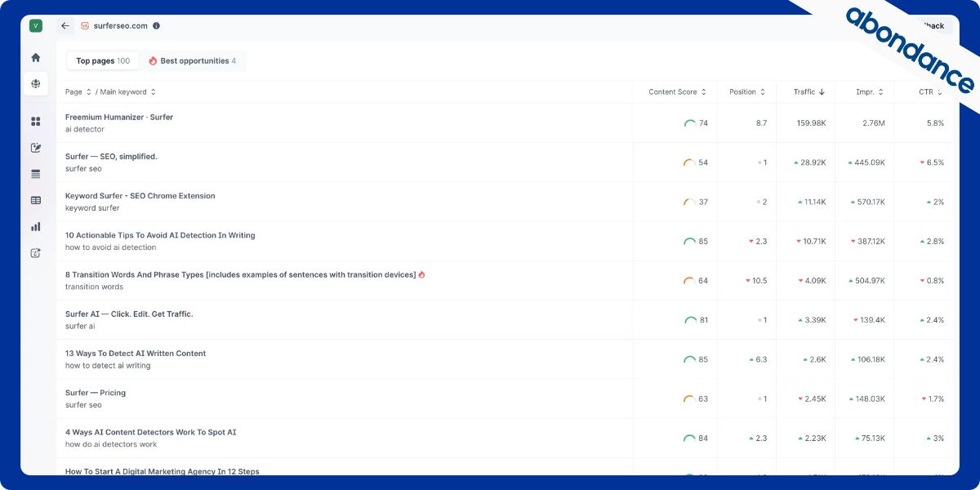Open Surfer — SEO, simplified. page
The width and height of the screenshot is (980, 490).
111,156
